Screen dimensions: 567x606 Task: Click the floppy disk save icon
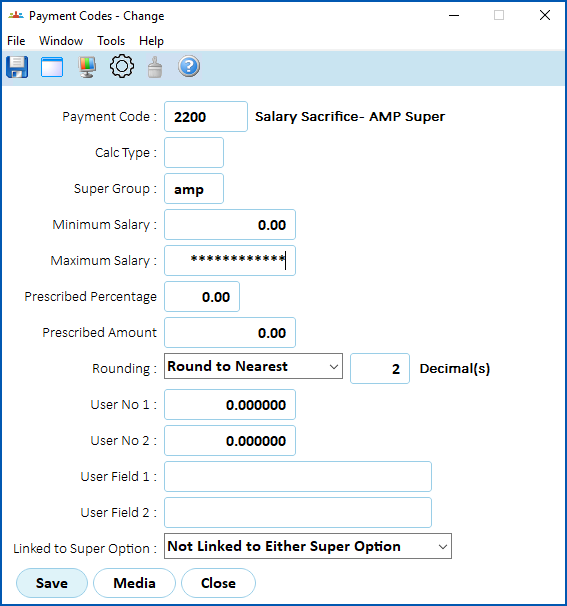(x=17, y=67)
